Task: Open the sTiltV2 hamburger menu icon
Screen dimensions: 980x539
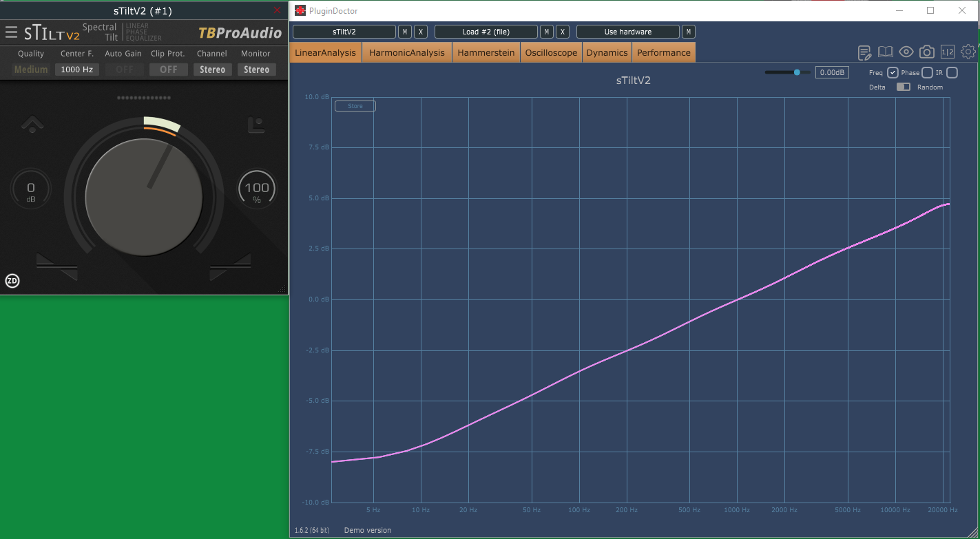Action: pos(11,32)
